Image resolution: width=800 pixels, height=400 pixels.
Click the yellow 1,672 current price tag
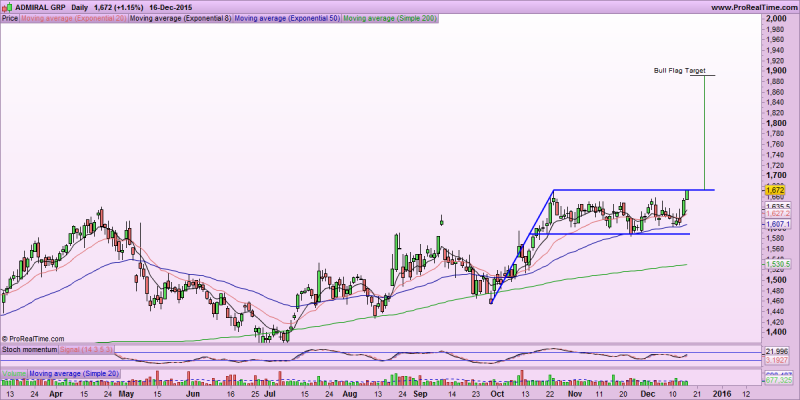click(774, 190)
